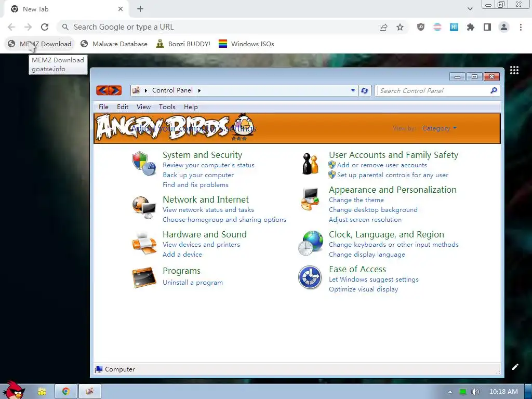Reload the Chrome page
The height and width of the screenshot is (399, 532).
45,27
